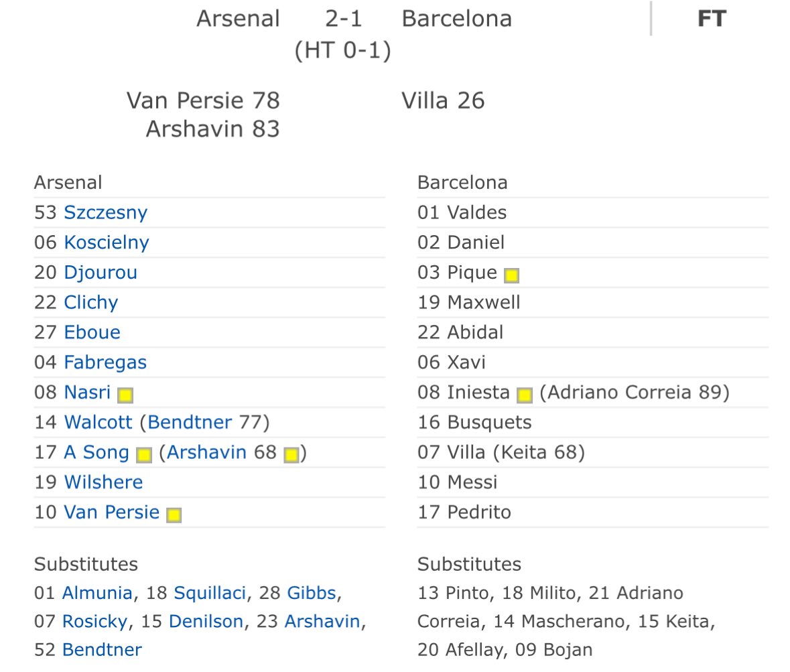Select the Wilshere player link
790x672 pixels.
pos(103,482)
